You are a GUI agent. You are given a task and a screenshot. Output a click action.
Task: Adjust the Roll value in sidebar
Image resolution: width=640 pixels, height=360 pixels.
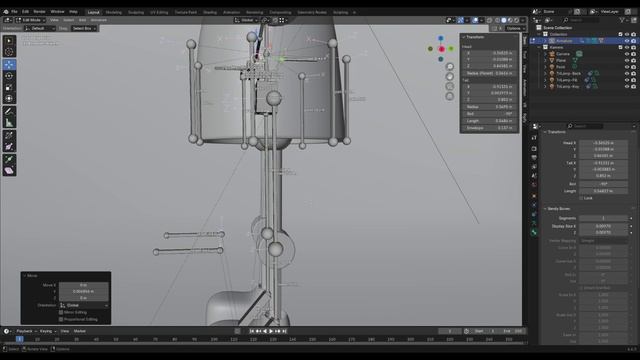[489, 114]
